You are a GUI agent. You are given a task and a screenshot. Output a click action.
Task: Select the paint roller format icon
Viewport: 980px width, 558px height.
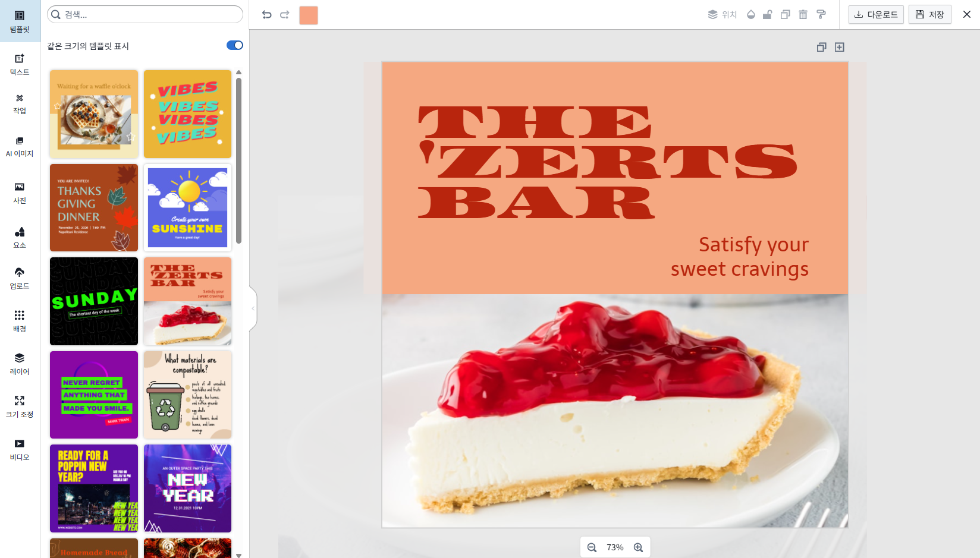click(821, 15)
